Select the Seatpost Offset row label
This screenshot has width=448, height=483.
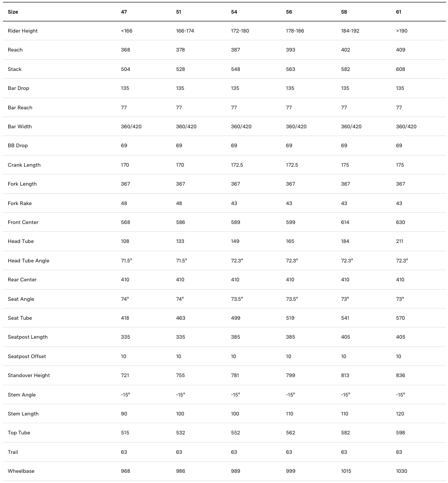27,357
